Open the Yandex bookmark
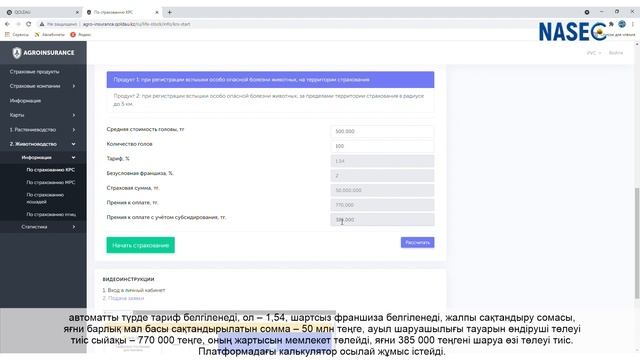The width and height of the screenshot is (640, 360). pyautogui.click(x=81, y=35)
